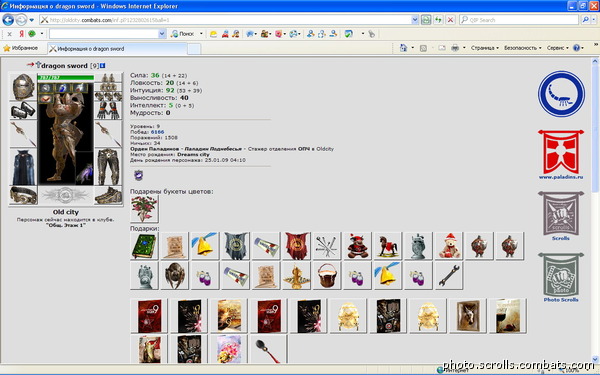Open the rocking horse gift icon
The image size is (600, 375).
[388, 246]
